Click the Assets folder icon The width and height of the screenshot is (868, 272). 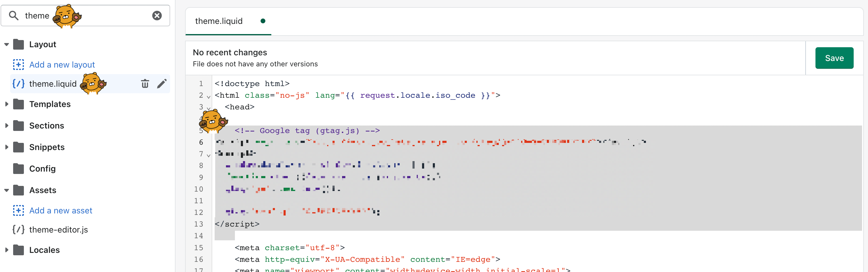pyautogui.click(x=19, y=190)
